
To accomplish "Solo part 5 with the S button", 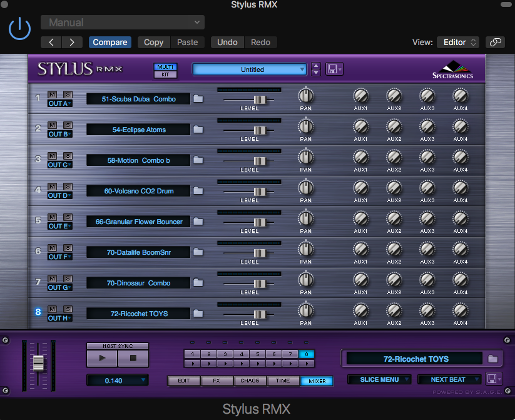I will tap(68, 217).
